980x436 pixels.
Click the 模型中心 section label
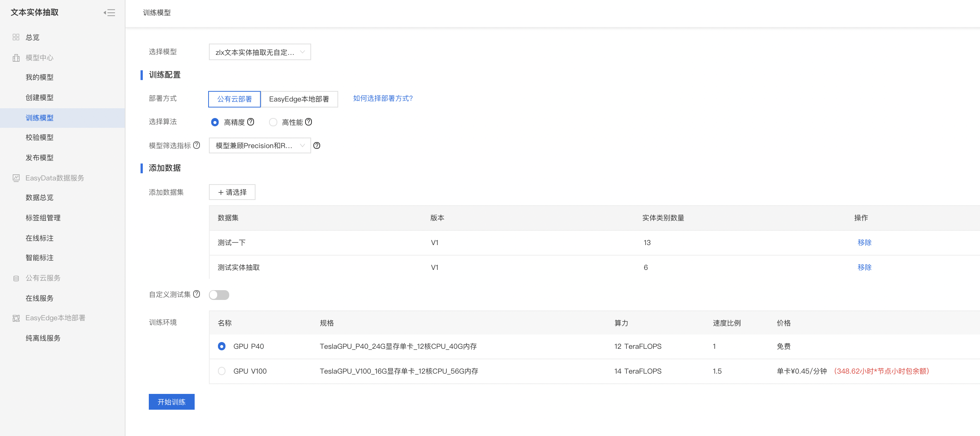39,58
